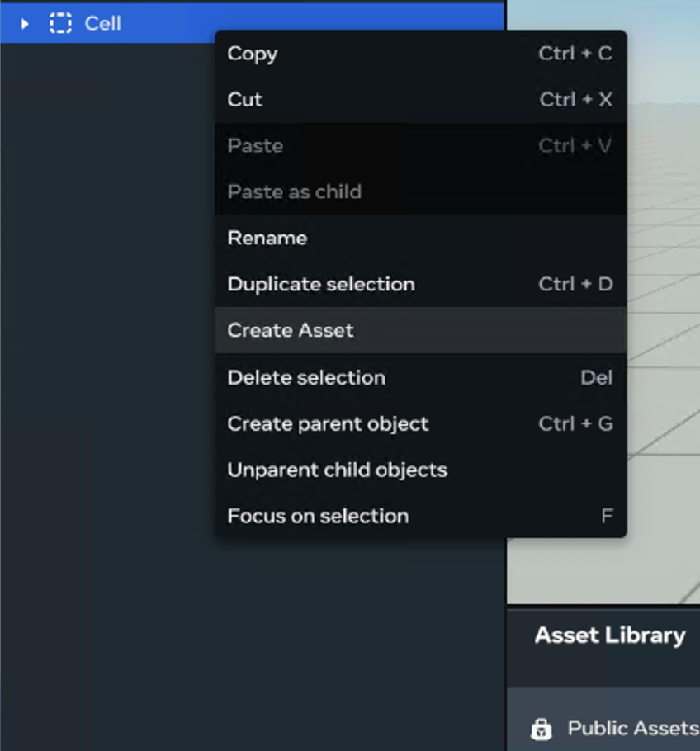Click the Cell object icon
The height and width of the screenshot is (751, 700).
[59, 24]
